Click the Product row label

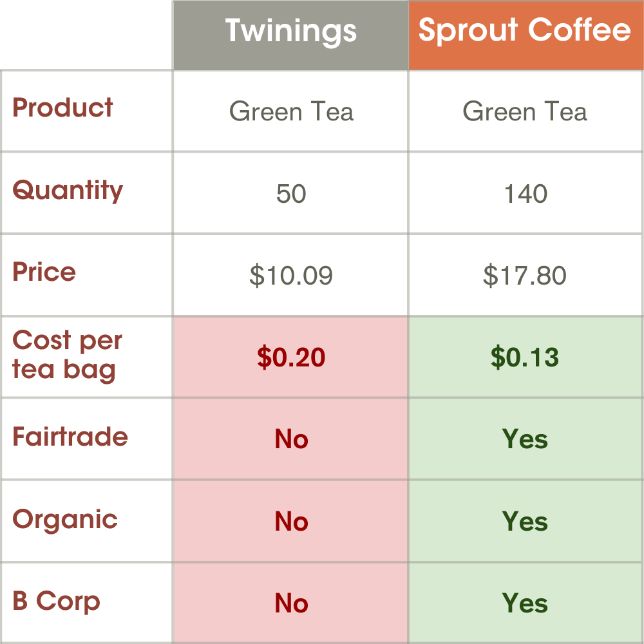click(x=63, y=108)
